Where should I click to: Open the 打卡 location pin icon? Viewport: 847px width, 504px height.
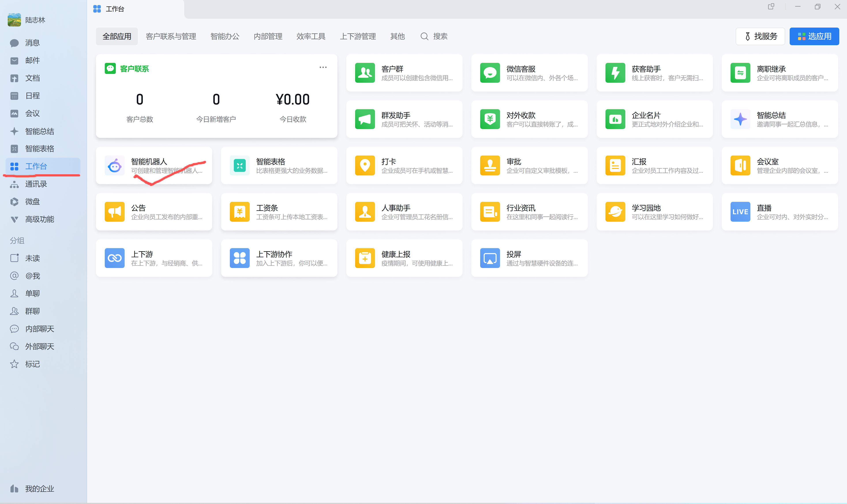(365, 166)
